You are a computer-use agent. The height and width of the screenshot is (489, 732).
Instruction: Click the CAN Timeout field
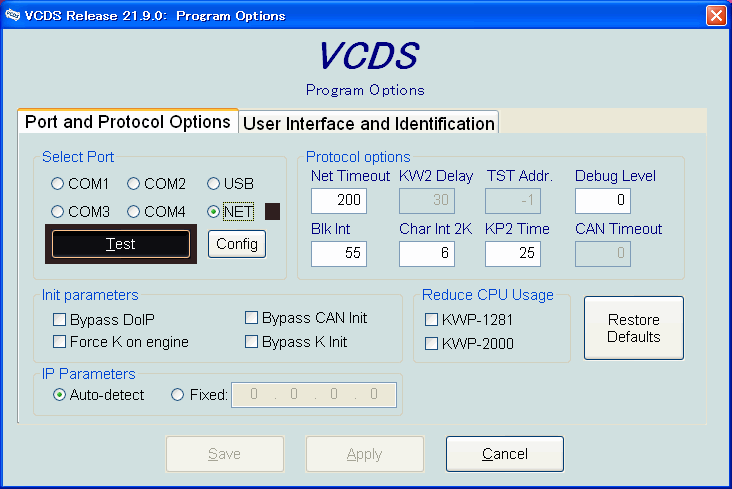coord(603,254)
